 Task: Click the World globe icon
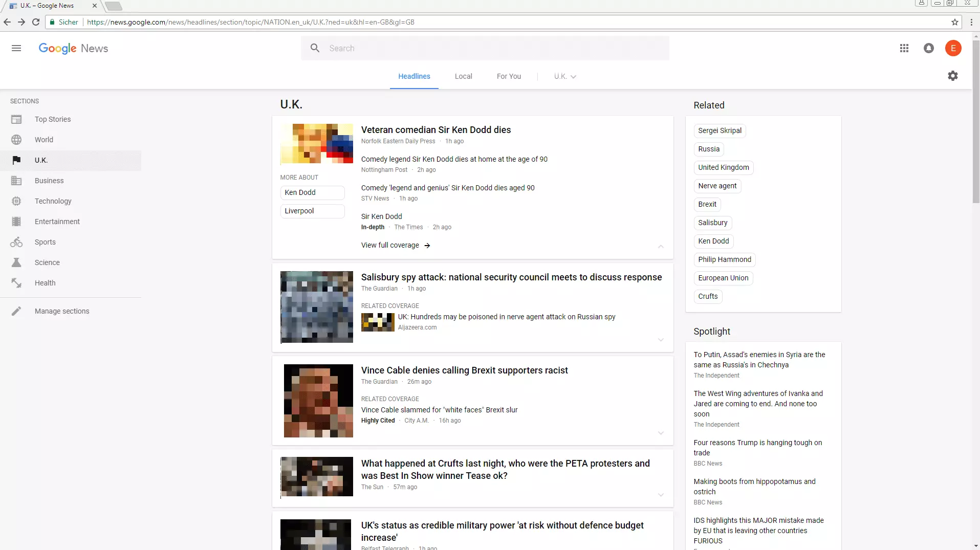[x=16, y=140]
